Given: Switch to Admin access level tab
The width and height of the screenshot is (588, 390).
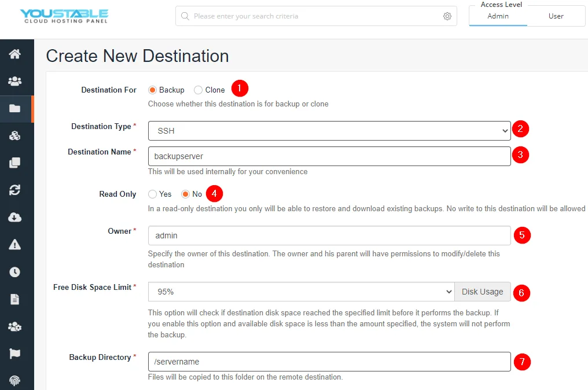Looking at the screenshot, I should tap(498, 16).
